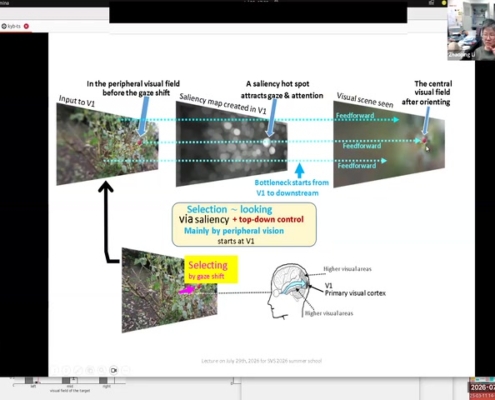Click the yellow indicator icon at top right
The image size is (495, 400).
pos(444,3)
